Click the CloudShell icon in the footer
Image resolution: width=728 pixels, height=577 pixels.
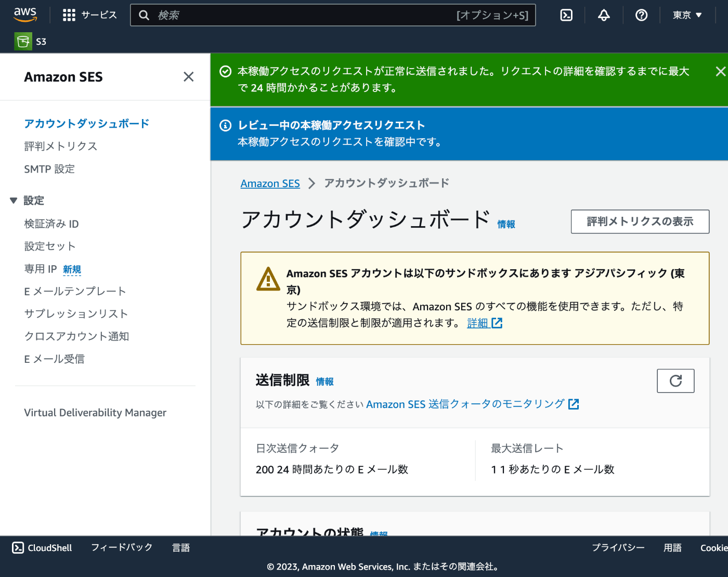pyautogui.click(x=18, y=547)
